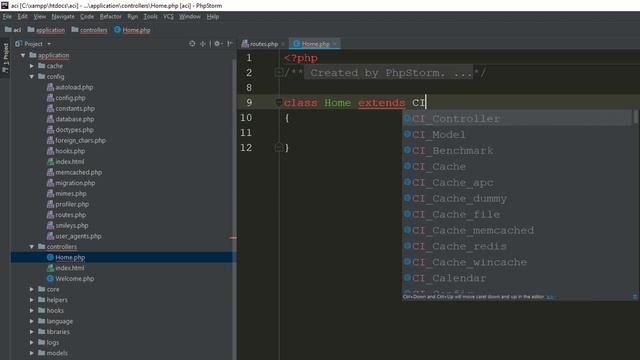Screen dimensions: 640x360
Task: Click the completion popup scrollbar
Action: tap(635, 117)
